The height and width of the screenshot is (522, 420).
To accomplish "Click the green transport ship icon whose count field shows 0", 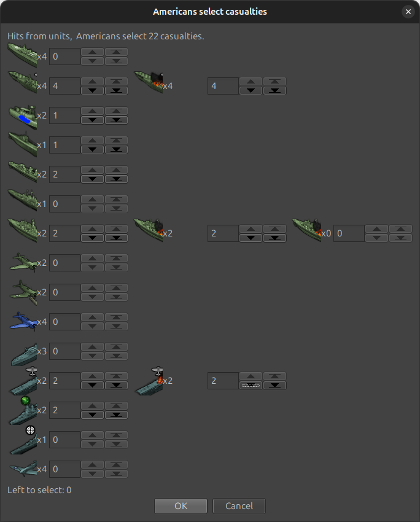I will [x=22, y=55].
